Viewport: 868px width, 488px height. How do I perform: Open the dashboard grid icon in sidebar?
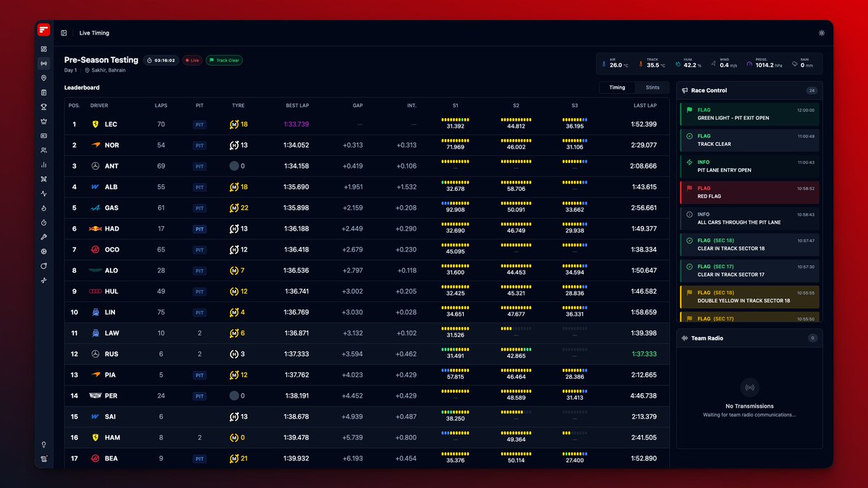tap(44, 49)
